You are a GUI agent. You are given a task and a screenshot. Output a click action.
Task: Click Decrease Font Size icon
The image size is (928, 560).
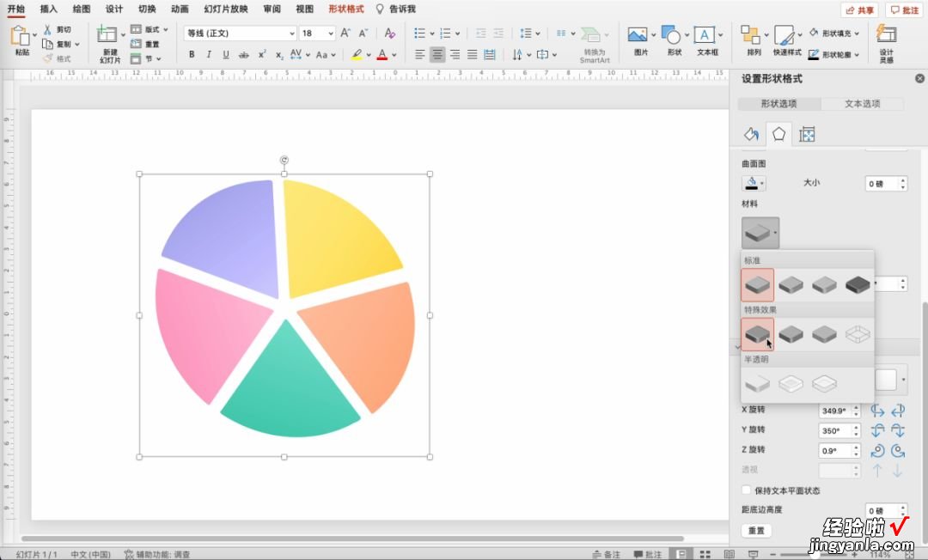click(363, 33)
